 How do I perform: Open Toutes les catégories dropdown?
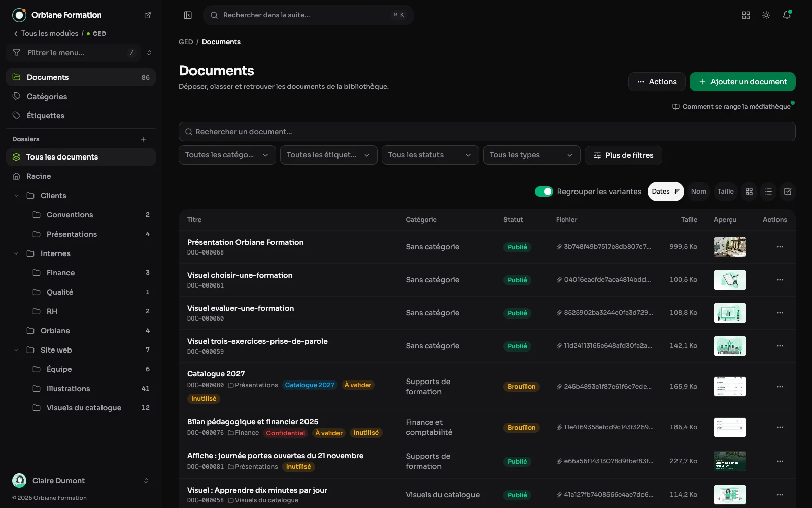click(227, 155)
